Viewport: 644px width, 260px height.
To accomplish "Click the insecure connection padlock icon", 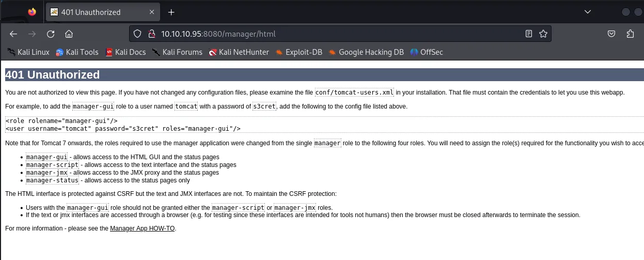I will (x=151, y=34).
